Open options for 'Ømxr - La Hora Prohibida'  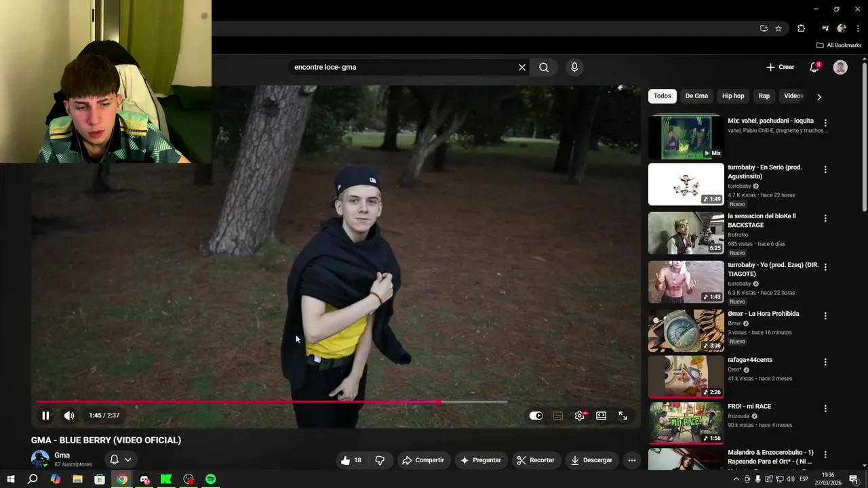tap(825, 316)
